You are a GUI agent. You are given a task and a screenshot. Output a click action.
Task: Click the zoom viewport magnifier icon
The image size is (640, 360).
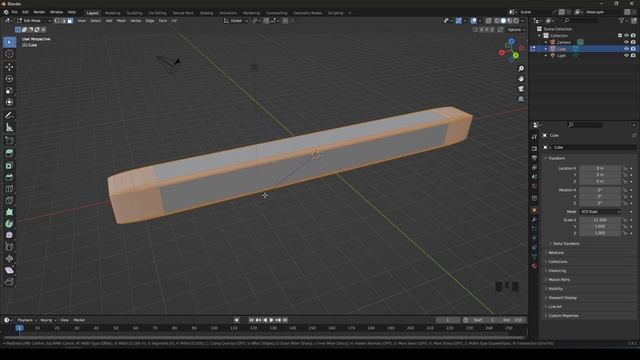pyautogui.click(x=521, y=69)
